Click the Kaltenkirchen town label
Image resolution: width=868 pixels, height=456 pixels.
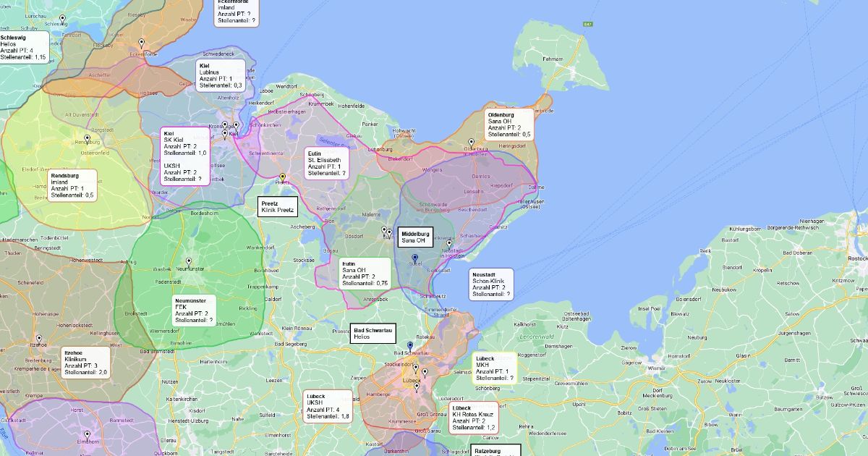click(x=182, y=399)
